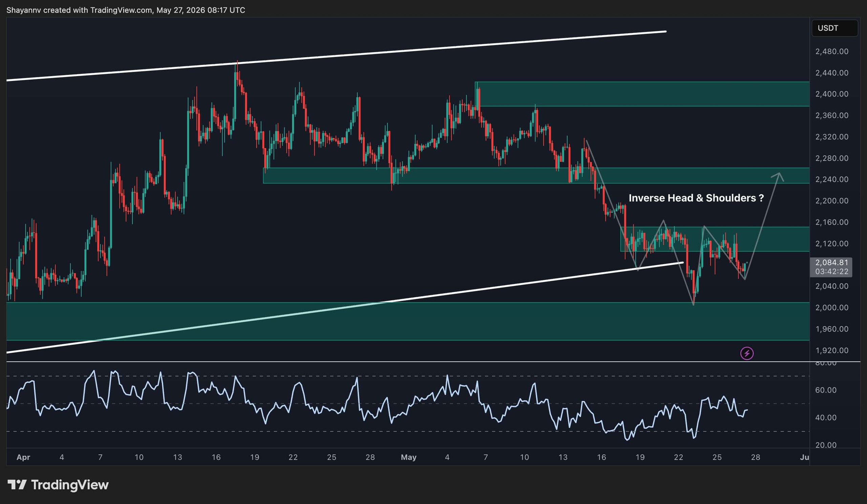Click the candle countdown timer 03:42:22
The image size is (867, 504).
pos(832,271)
